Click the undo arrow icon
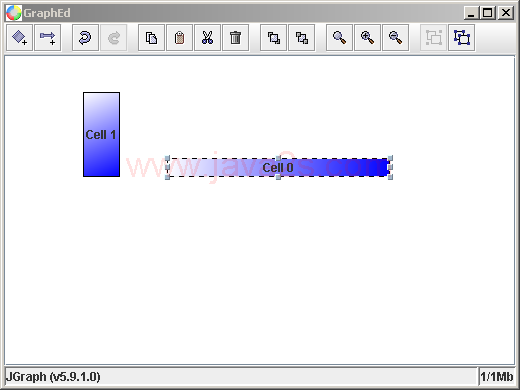 tap(85, 38)
